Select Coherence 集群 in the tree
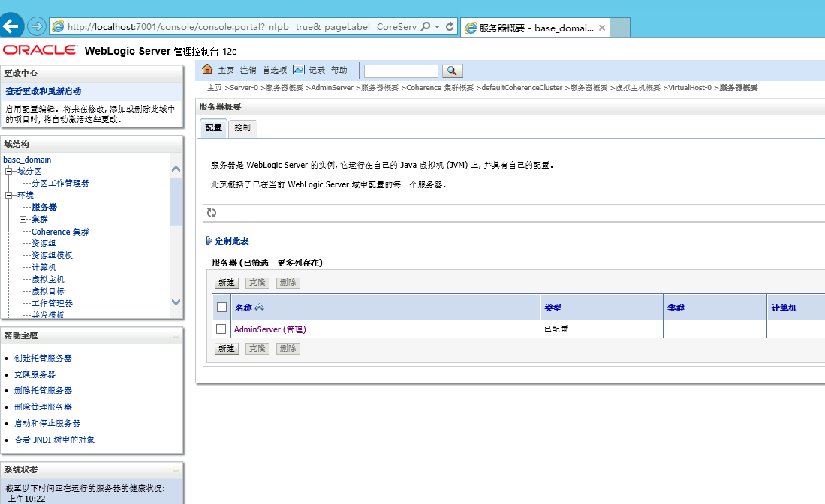This screenshot has height=504, width=825. [x=60, y=232]
